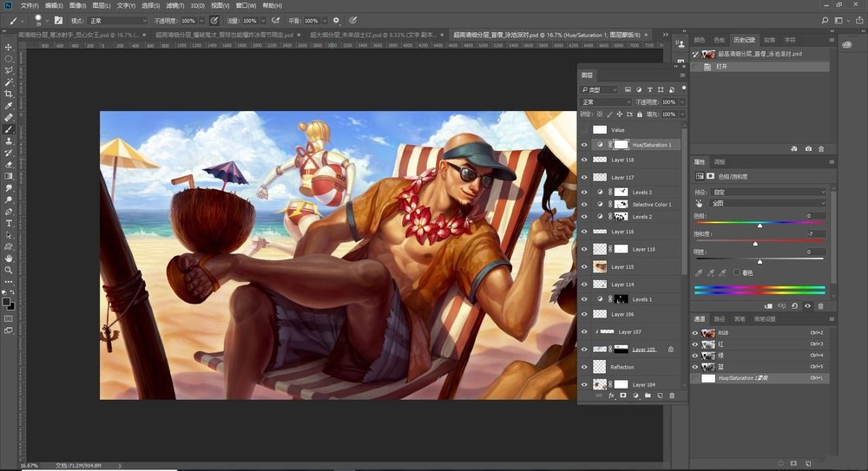The height and width of the screenshot is (471, 868).
Task: Open brush blending mode dropdown
Action: (117, 21)
